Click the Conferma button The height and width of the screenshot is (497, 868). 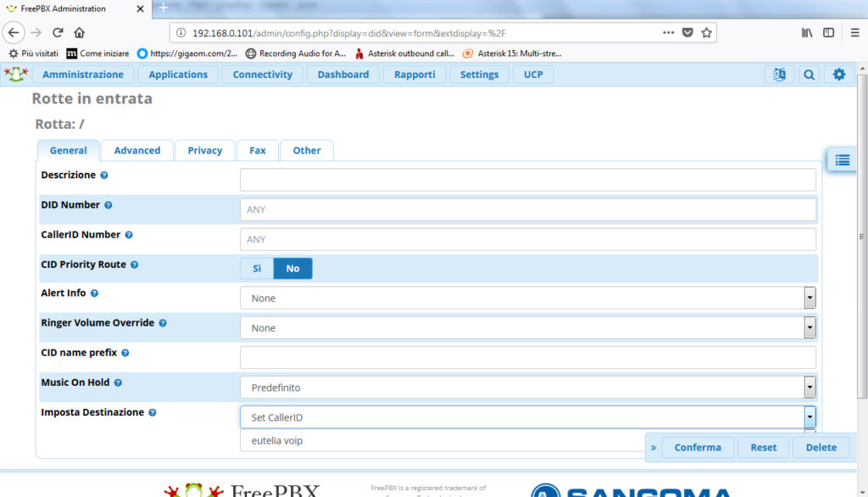click(x=698, y=448)
